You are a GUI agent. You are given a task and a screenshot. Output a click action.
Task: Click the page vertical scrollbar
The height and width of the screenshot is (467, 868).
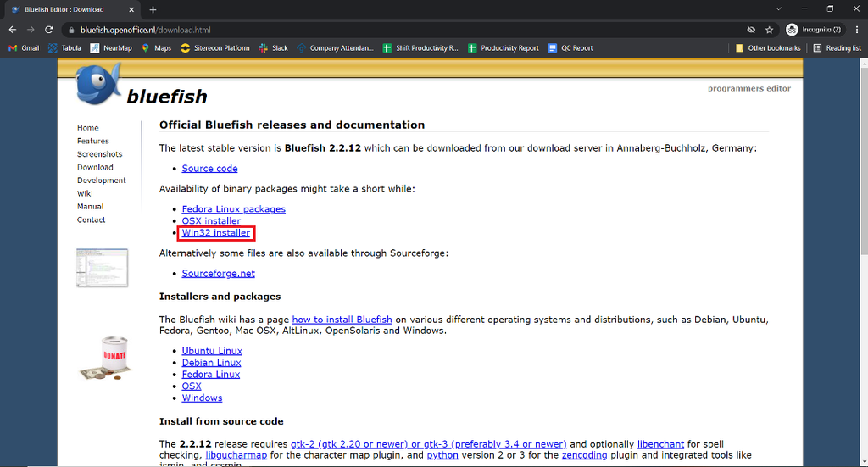point(864,160)
